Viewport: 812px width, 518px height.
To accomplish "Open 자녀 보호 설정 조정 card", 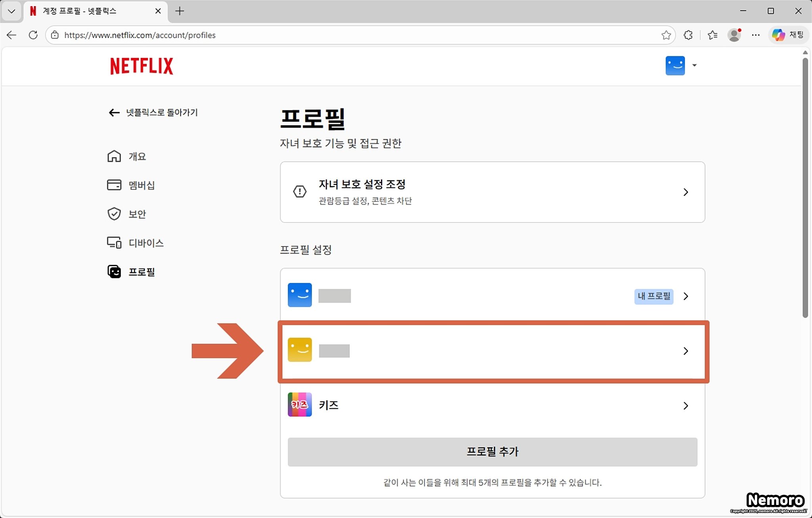I will pos(492,192).
